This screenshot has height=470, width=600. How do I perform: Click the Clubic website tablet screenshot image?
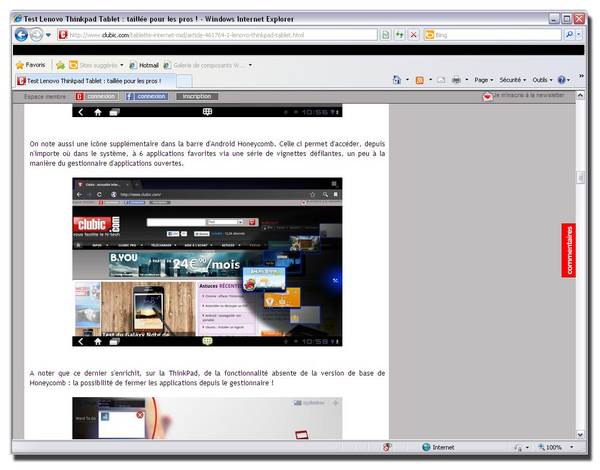(207, 262)
